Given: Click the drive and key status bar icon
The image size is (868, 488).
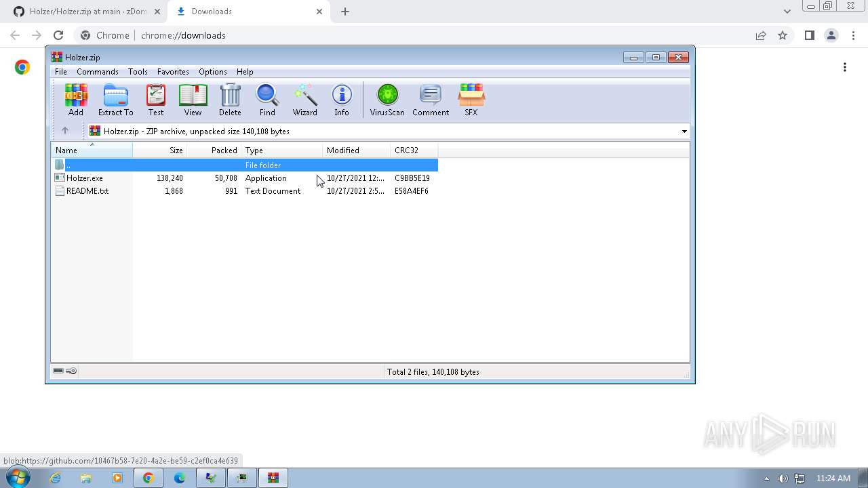Looking at the screenshot, I should pos(65,371).
